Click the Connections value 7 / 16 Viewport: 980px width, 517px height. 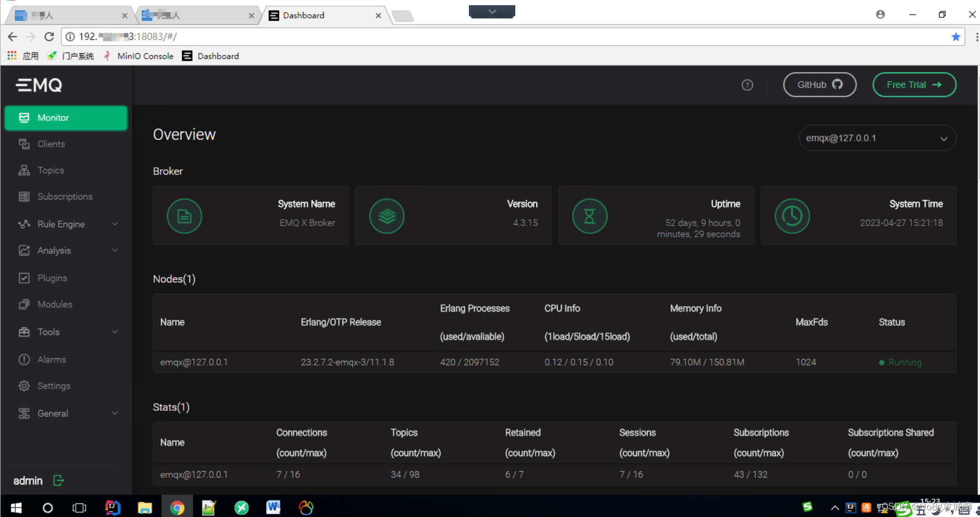pos(288,474)
